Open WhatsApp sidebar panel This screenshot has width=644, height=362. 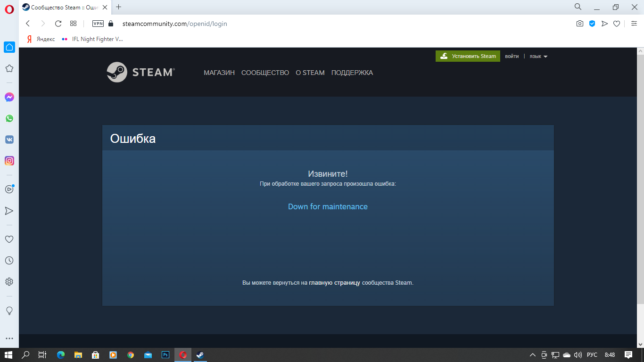[9, 118]
